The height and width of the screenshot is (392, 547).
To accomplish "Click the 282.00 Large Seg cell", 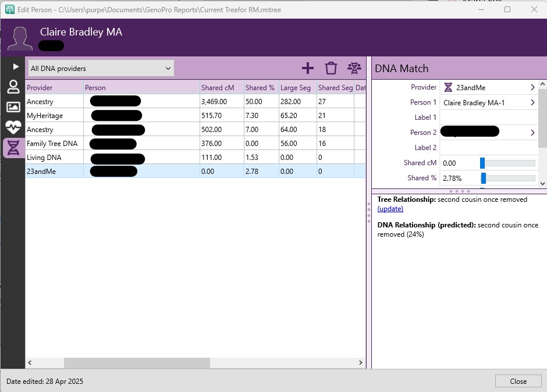I will coord(297,101).
